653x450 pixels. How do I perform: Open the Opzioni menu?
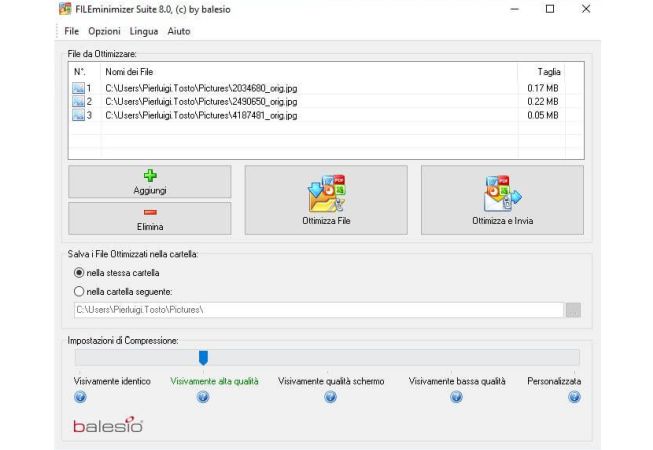tap(104, 31)
